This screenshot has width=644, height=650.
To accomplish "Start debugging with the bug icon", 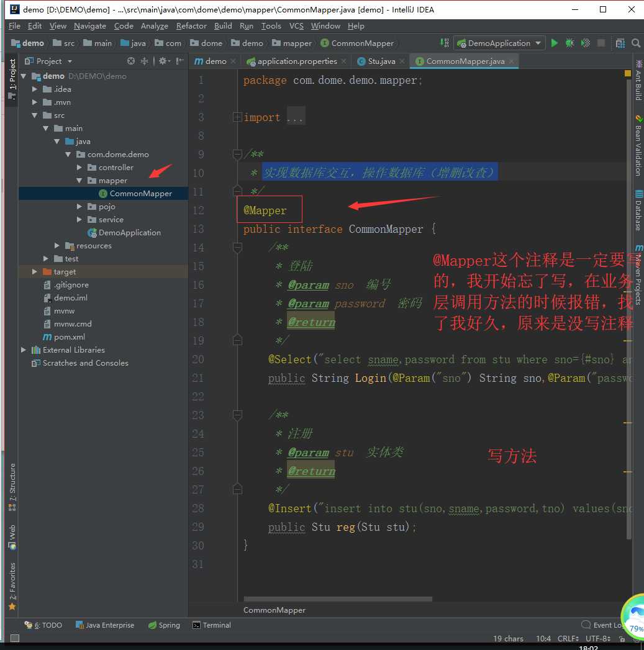I will tap(570, 43).
